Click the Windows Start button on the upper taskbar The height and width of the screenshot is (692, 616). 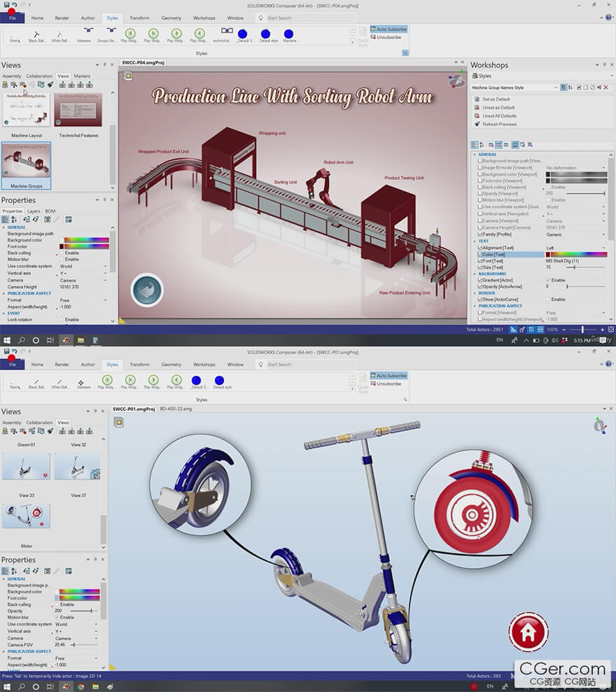pyautogui.click(x=7, y=340)
